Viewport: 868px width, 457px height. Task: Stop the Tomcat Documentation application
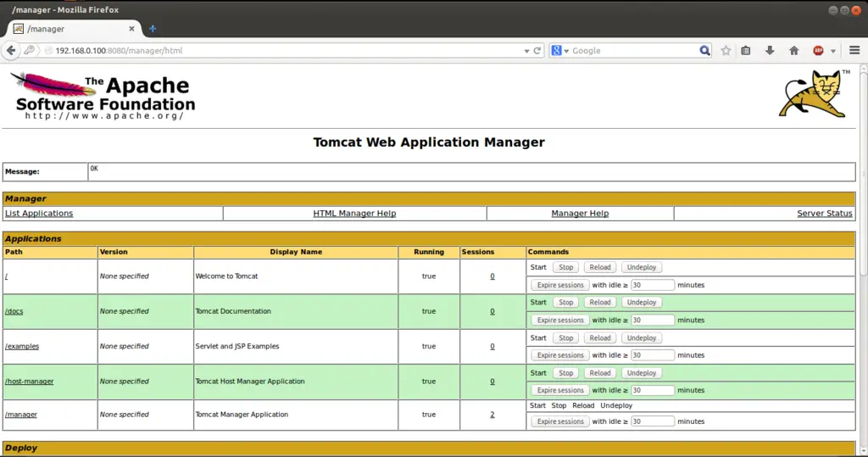click(565, 303)
